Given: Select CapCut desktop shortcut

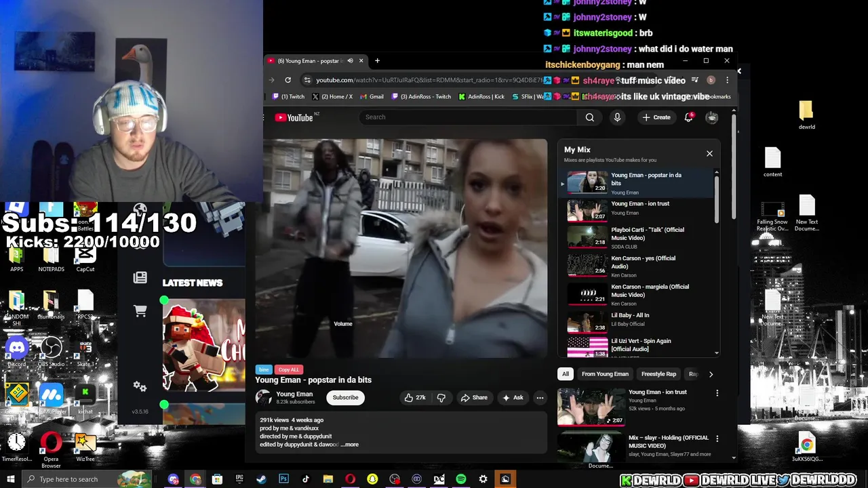Looking at the screenshot, I should [x=85, y=258].
